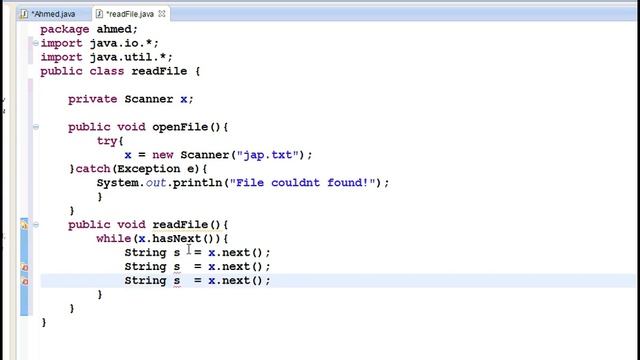
Task: Click the Java file icon on Ahmed.java tab
Action: 24,14
